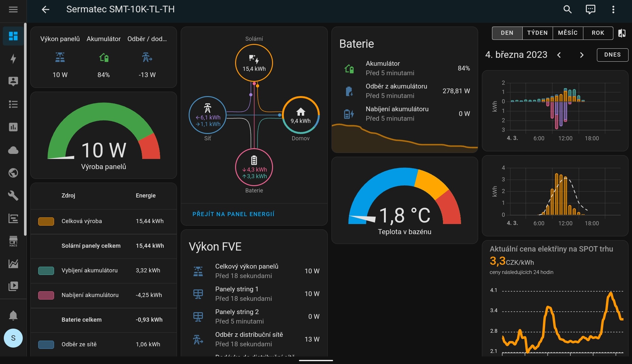Image resolution: width=632 pixels, height=364 pixels.
Task: Select the DEN period toggle
Action: click(x=507, y=33)
